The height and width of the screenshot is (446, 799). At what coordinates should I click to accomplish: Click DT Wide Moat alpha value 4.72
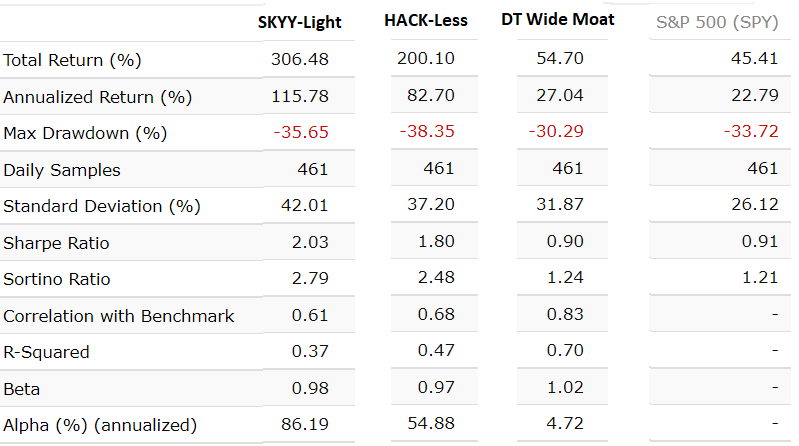565,425
